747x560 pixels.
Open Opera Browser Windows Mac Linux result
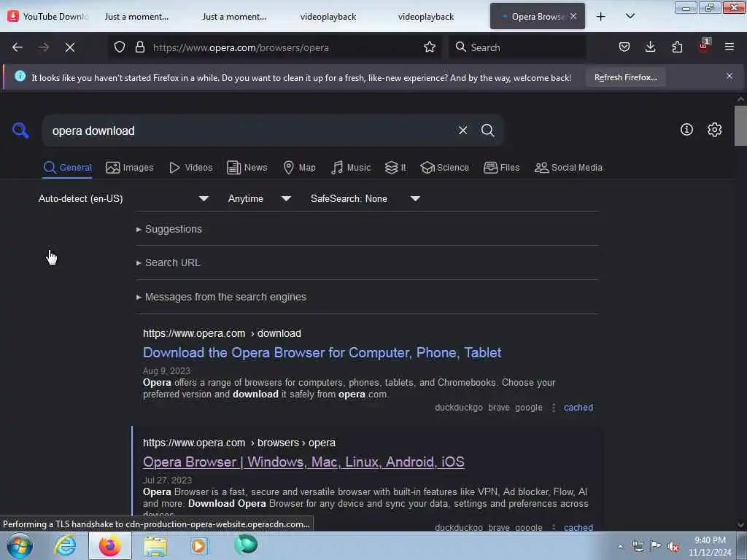[303, 462]
